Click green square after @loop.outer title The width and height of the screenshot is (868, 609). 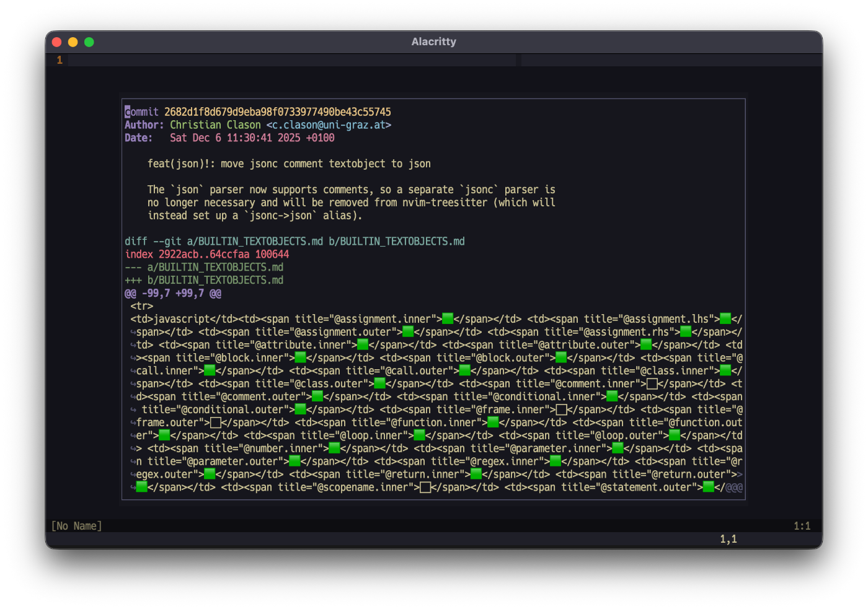(675, 436)
